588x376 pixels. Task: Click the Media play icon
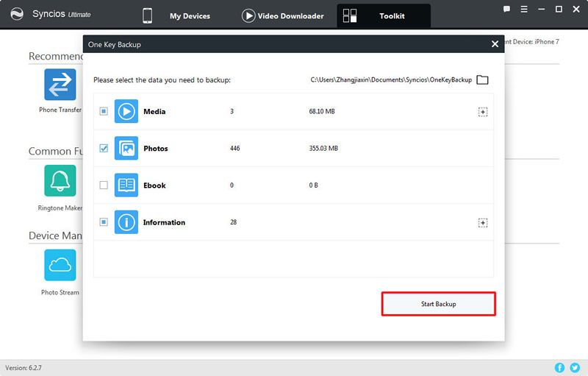click(x=126, y=111)
